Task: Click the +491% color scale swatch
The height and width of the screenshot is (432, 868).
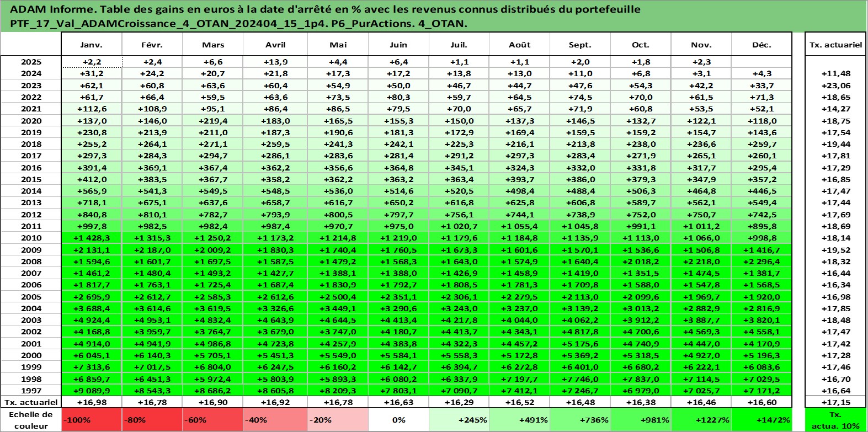Action: coord(520,420)
